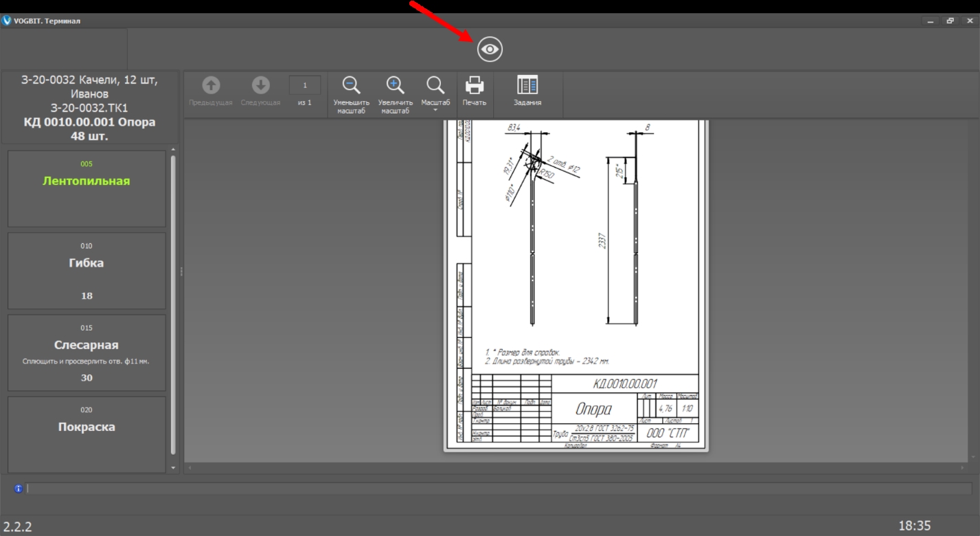Image resolution: width=980 pixels, height=536 pixels.
Task: Click the viewer's right horizontal scrollbar arrow
Action: point(963,467)
